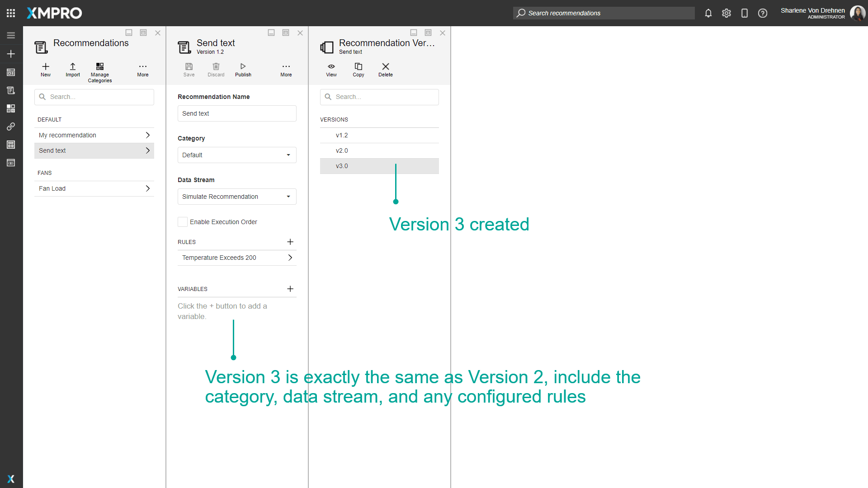Click the Delete version icon
The height and width of the screenshot is (488, 868).
click(385, 67)
